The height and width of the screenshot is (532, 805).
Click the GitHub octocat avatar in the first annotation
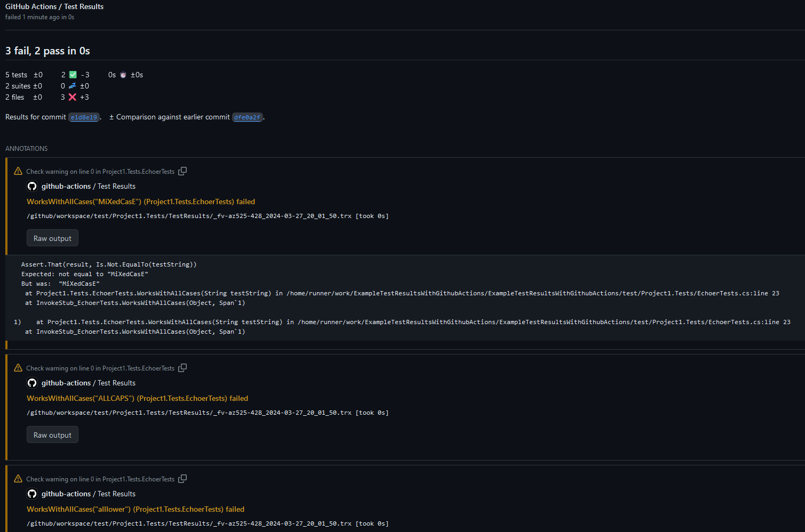(x=31, y=186)
